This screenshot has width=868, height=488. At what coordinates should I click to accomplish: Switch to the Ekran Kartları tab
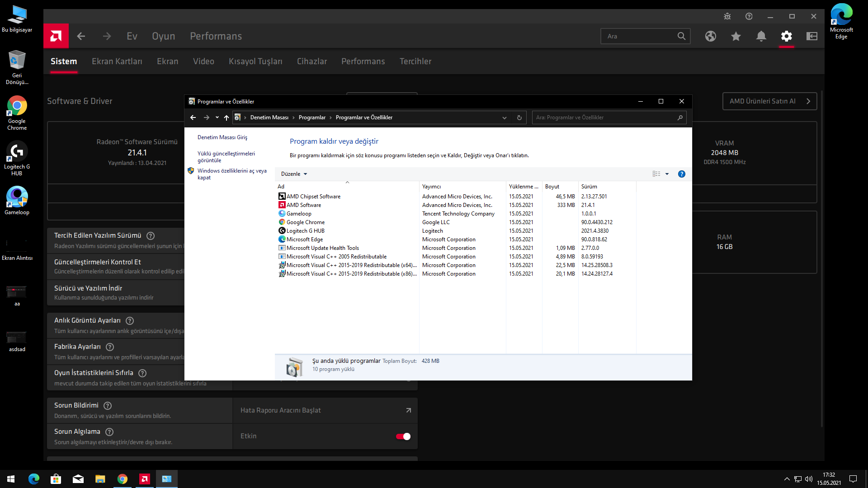click(x=117, y=61)
